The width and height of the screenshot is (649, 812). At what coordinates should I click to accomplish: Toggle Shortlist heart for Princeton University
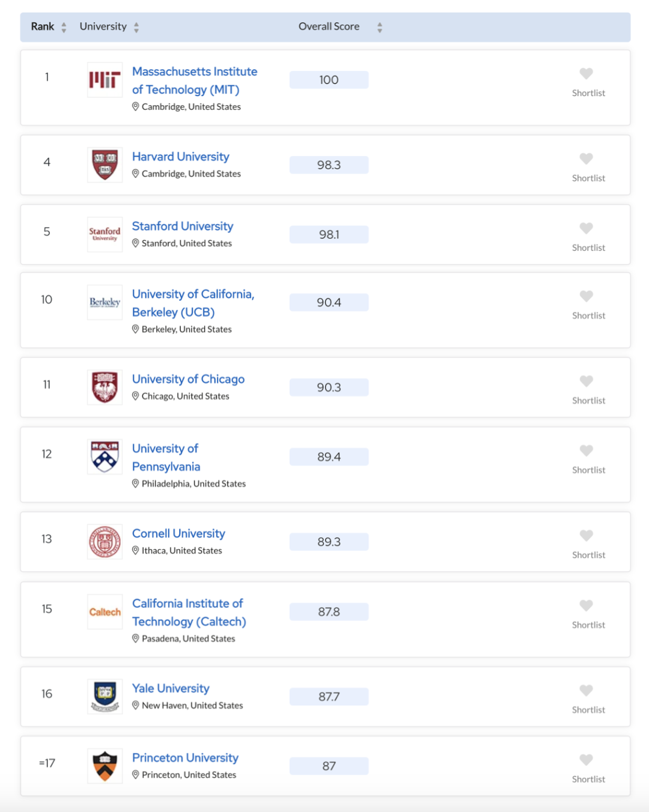tap(587, 760)
